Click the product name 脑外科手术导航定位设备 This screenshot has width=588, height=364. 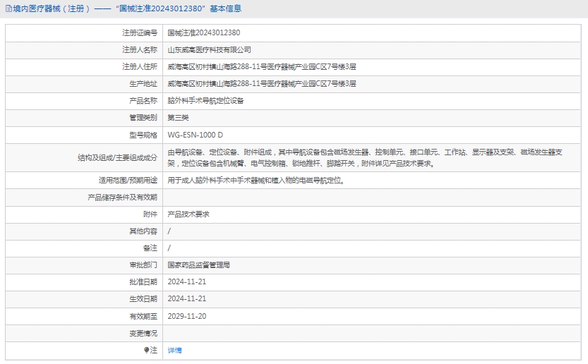click(x=205, y=101)
